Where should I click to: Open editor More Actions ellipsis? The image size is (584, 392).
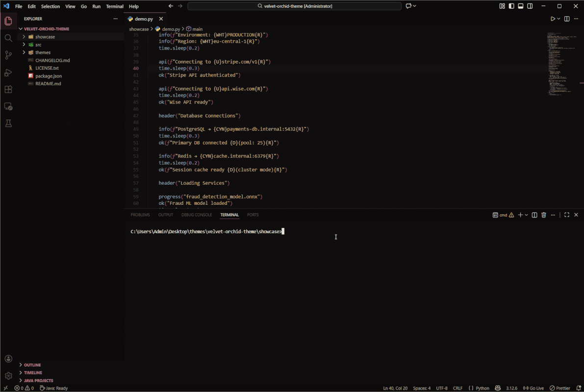pyautogui.click(x=576, y=19)
